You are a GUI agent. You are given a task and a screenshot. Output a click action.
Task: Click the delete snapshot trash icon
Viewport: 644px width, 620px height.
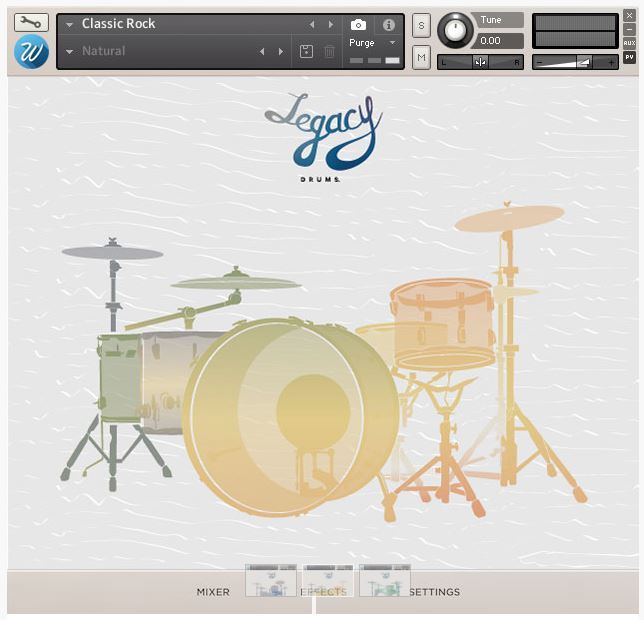(329, 51)
